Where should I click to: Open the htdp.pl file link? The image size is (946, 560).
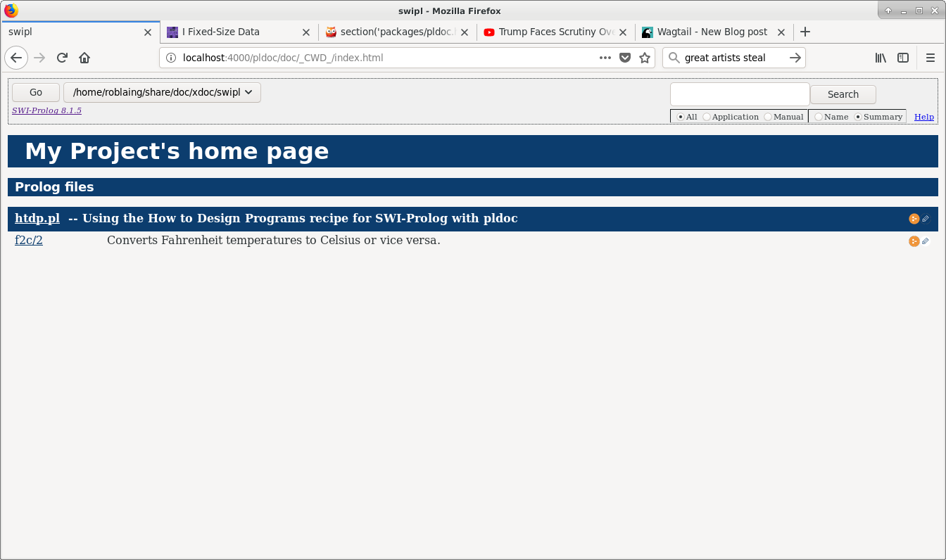click(x=37, y=218)
